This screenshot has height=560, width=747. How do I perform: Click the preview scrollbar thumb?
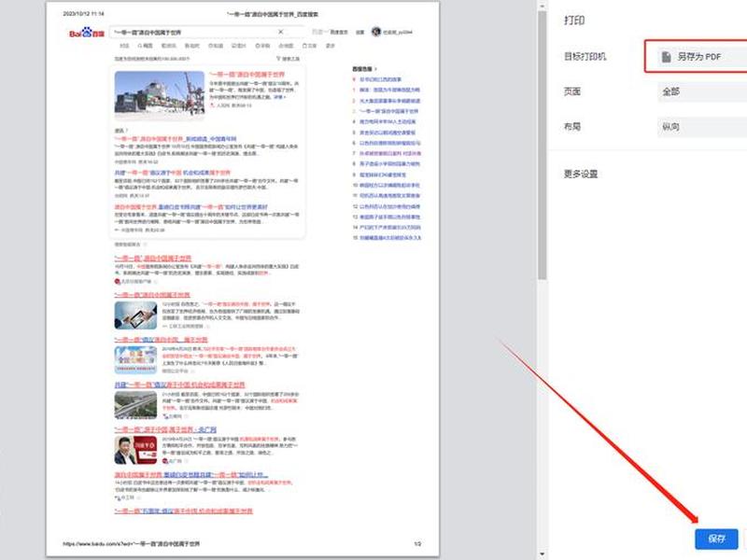[x=542, y=146]
